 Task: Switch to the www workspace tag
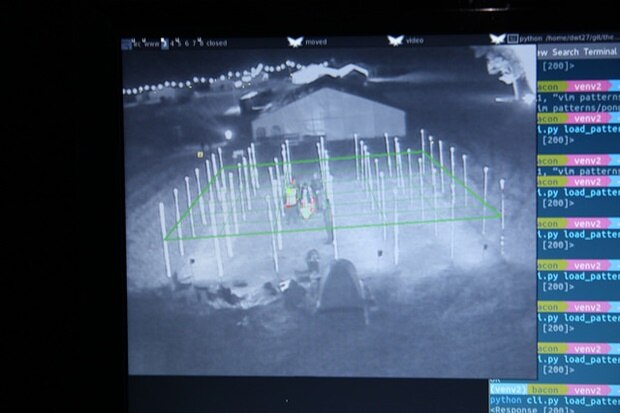151,44
